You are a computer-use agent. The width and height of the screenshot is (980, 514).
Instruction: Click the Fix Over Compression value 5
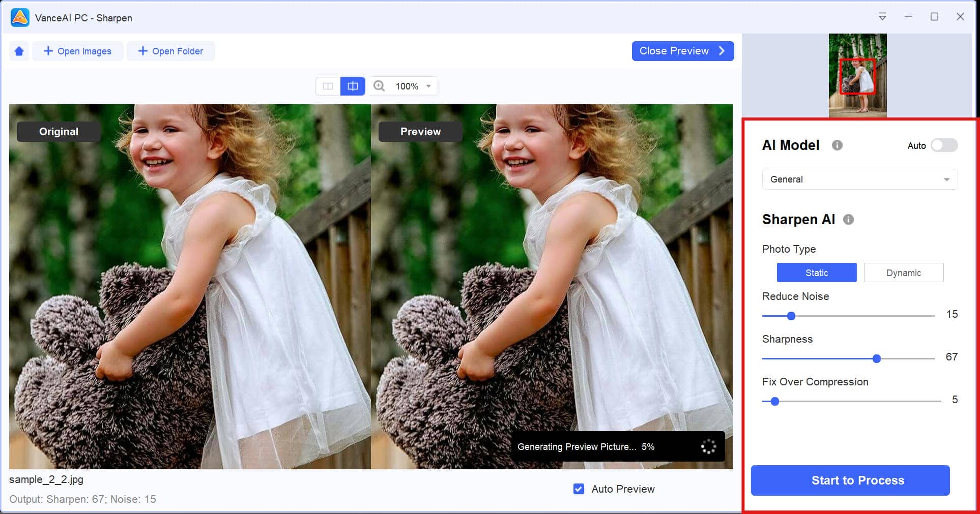point(955,400)
